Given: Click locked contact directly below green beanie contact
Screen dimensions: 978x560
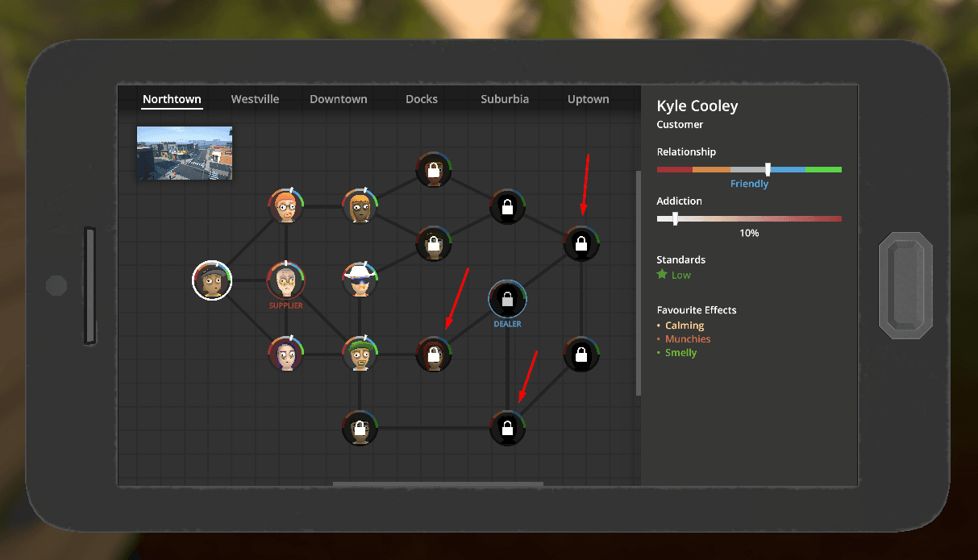Looking at the screenshot, I should (x=360, y=428).
